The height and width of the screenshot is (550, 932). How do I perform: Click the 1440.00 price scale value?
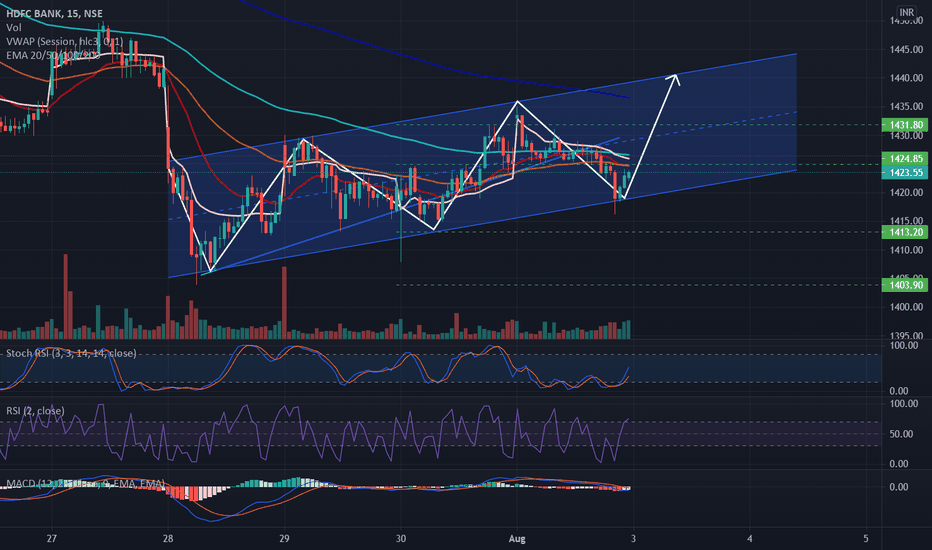pyautogui.click(x=906, y=78)
